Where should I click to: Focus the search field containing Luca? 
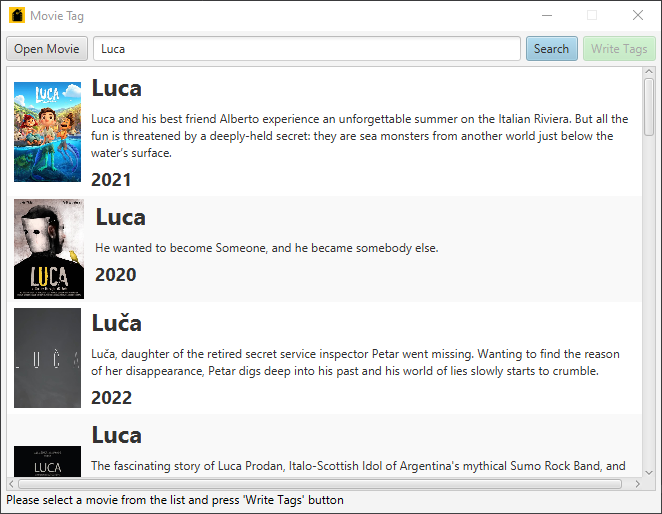click(307, 49)
